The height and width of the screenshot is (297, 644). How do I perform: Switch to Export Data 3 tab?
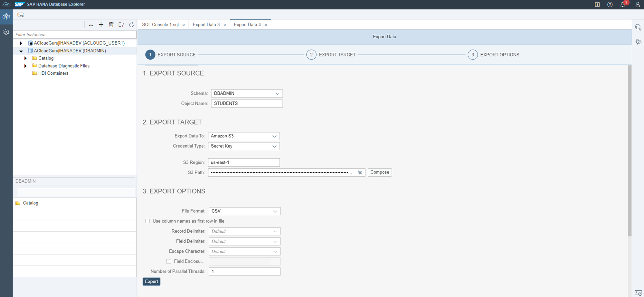tap(206, 25)
